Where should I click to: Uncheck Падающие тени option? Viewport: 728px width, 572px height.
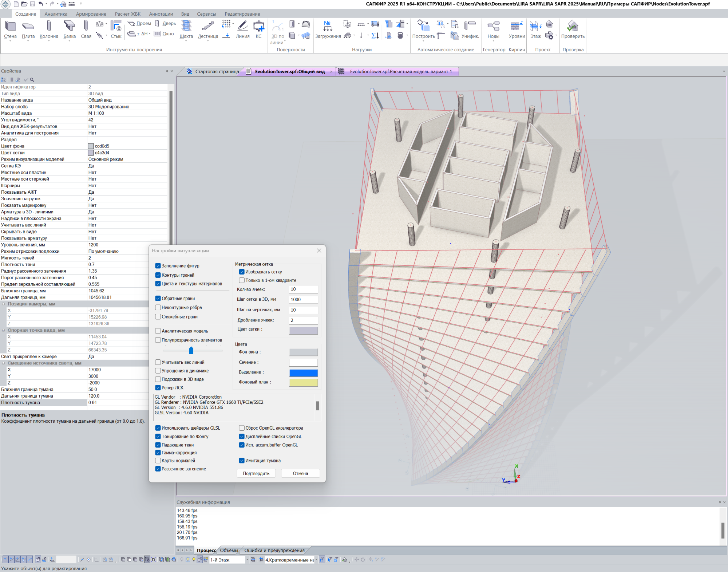[158, 445]
